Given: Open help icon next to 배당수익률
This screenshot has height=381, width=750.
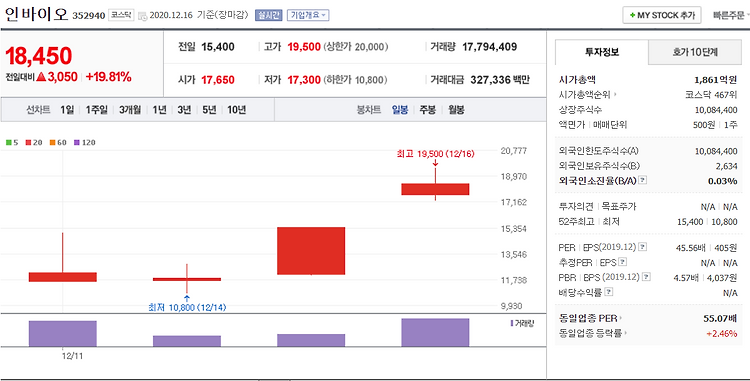Looking at the screenshot, I should click(609, 292).
